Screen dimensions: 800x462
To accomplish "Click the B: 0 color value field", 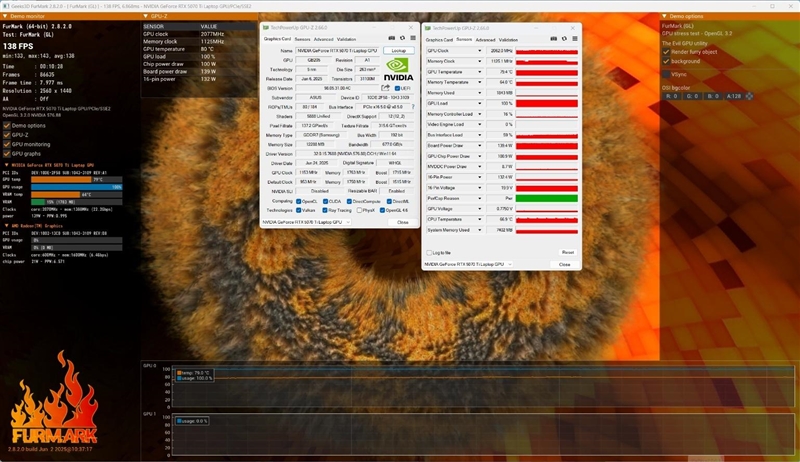I will tap(712, 96).
